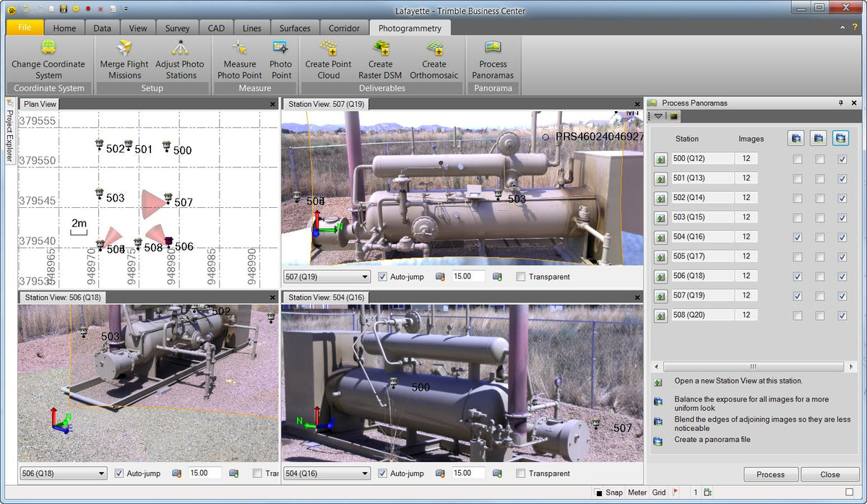This screenshot has height=504, width=867.
Task: Expand the 504 (Q16) station dropdown
Action: (x=364, y=474)
